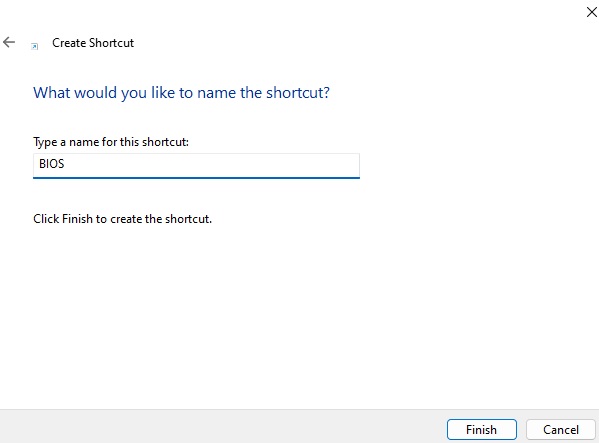
Task: Click the 'What would you like to name the shortcut?' heading
Action: tap(181, 93)
